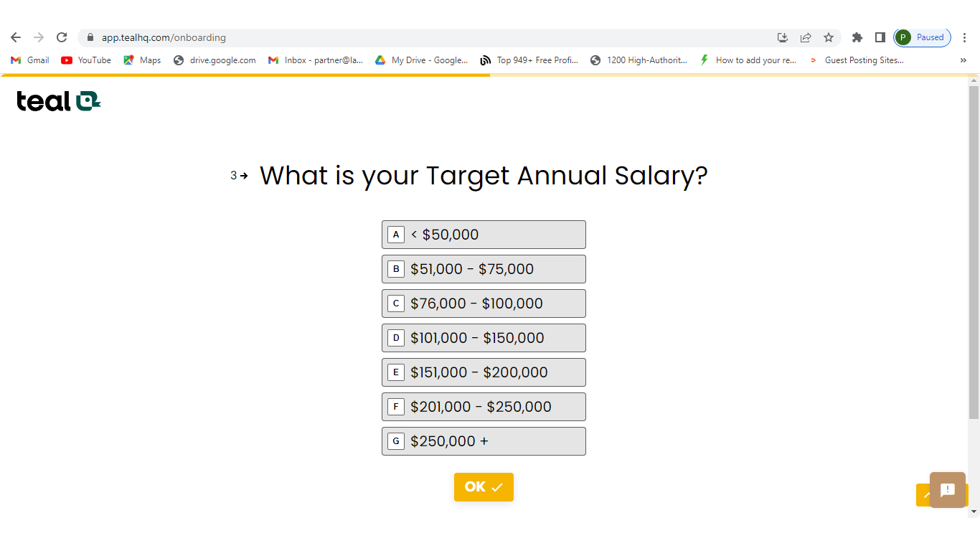Open the YouTube bookmark
Image resolution: width=980 pixels, height=551 pixels.
(86, 60)
